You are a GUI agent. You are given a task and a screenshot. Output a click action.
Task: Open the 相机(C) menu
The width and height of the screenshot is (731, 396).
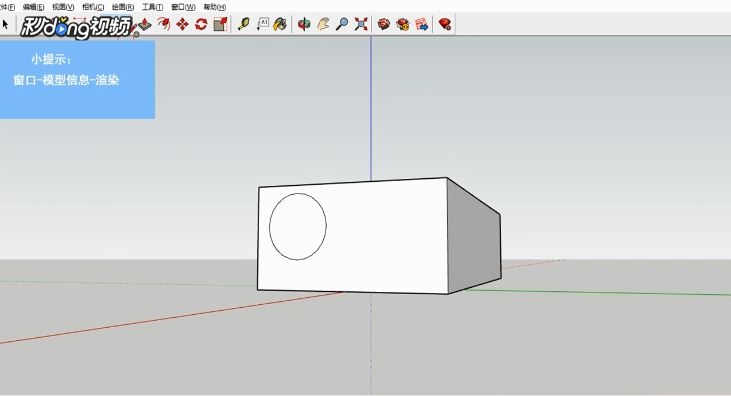(x=93, y=7)
